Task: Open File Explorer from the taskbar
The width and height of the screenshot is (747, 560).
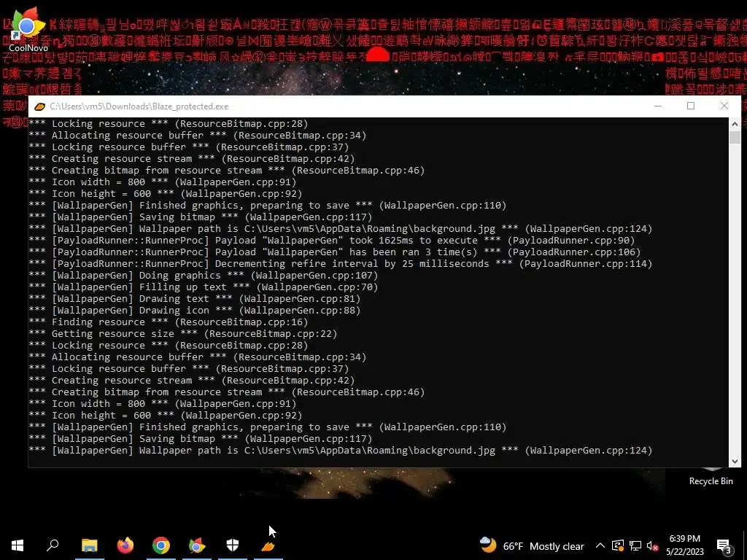Action: pyautogui.click(x=90, y=545)
